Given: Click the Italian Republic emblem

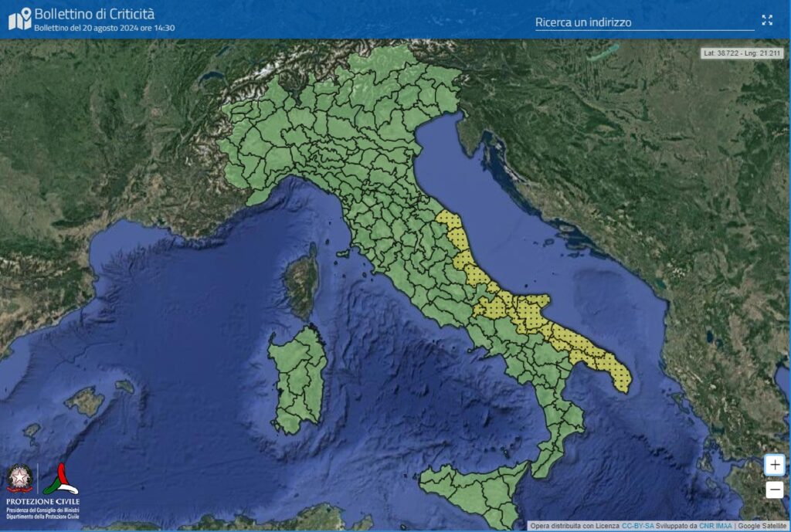Looking at the screenshot, I should coord(19,479).
